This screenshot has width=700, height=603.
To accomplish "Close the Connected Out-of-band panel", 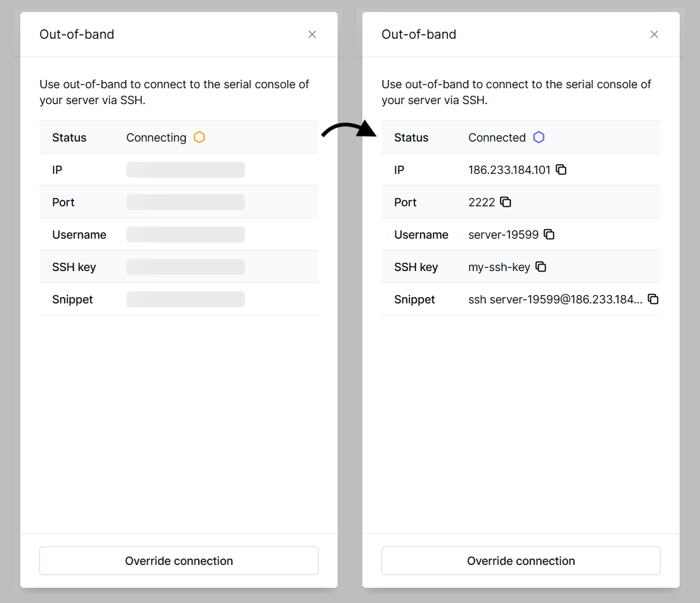I will 654,34.
